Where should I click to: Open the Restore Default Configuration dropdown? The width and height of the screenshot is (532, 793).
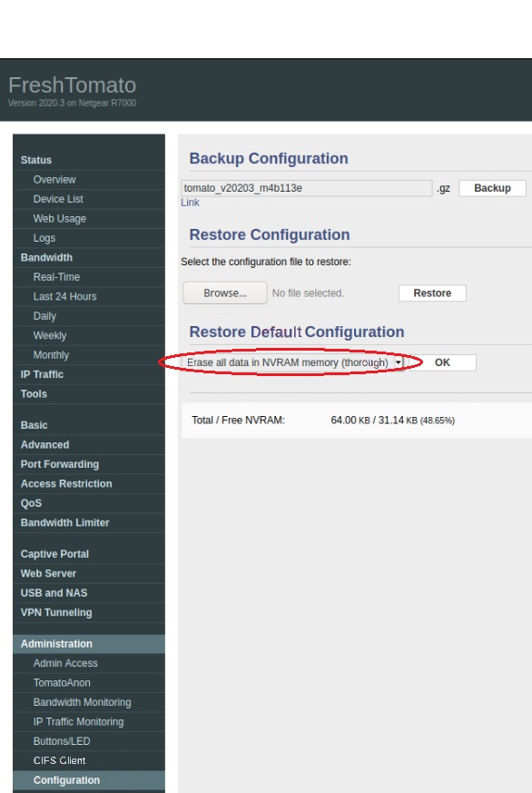point(292,362)
